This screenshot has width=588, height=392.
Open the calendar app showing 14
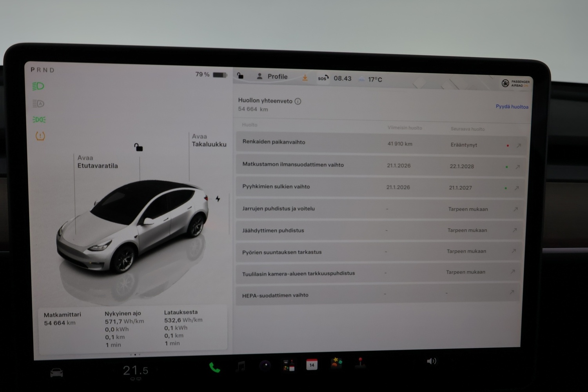[312, 364]
